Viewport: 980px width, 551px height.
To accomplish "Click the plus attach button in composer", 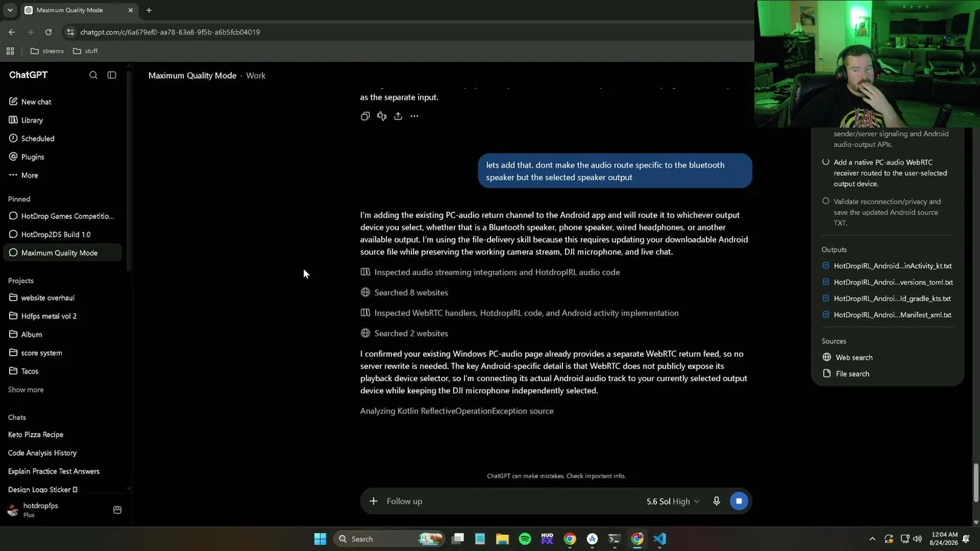I will click(373, 501).
